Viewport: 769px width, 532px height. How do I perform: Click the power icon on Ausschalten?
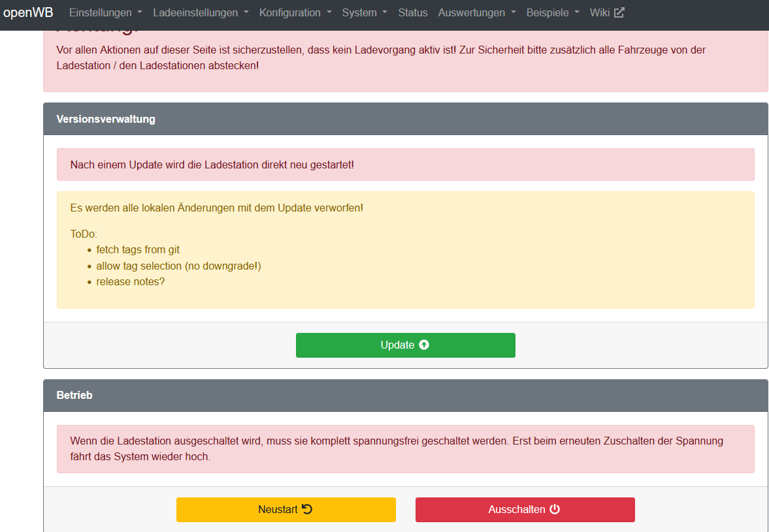pyautogui.click(x=555, y=509)
